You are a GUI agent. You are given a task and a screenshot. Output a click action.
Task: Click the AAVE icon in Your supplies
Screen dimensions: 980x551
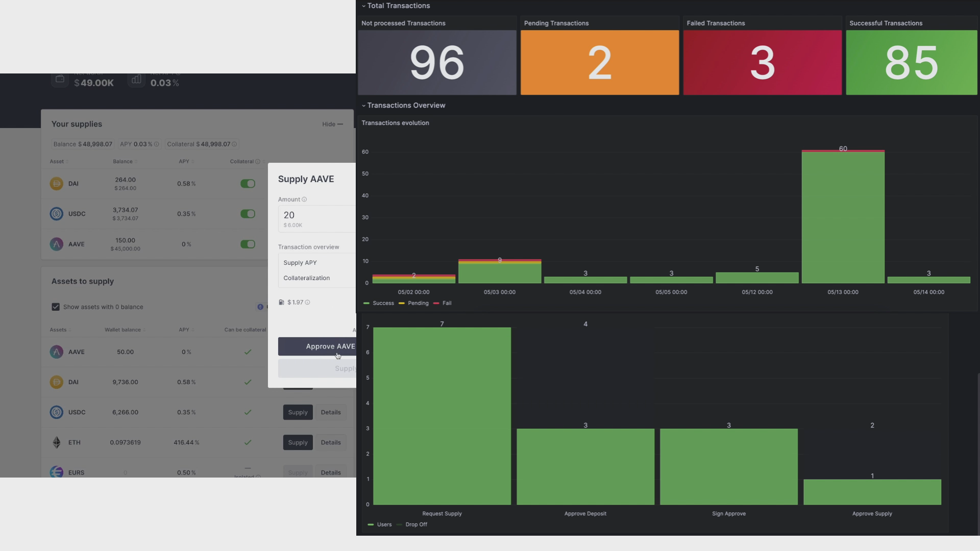point(56,244)
